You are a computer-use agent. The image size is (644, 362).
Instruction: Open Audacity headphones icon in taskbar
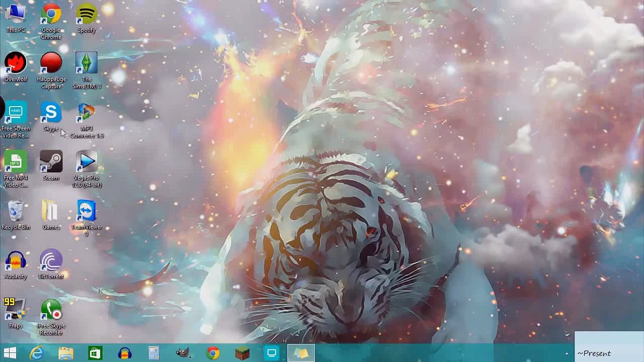click(125, 353)
